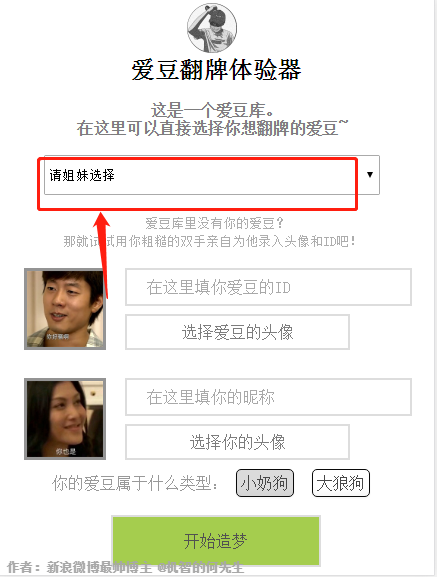The width and height of the screenshot is (437, 577).
Task: Click the 爱豆库里没有你的爱豆? hint text
Action: click(214, 223)
